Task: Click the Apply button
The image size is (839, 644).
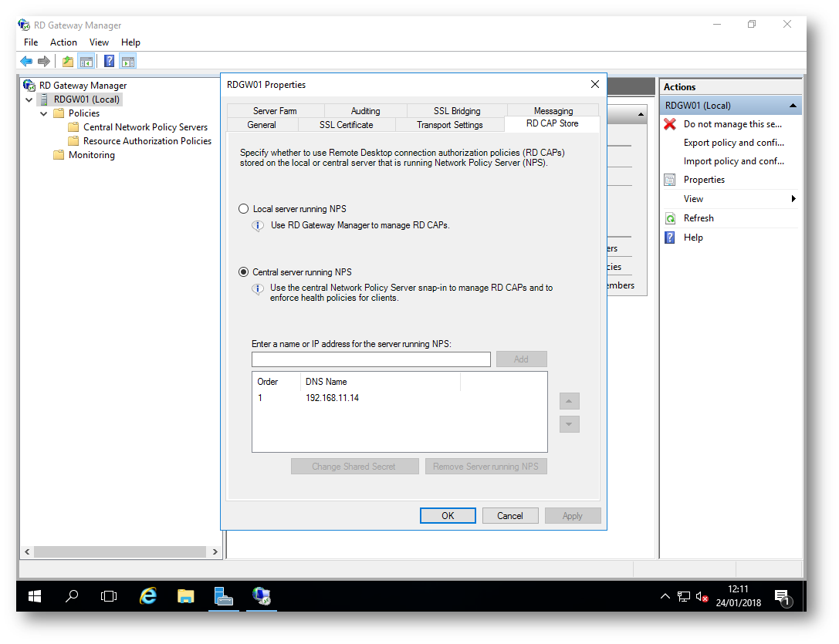Action: [x=573, y=516]
